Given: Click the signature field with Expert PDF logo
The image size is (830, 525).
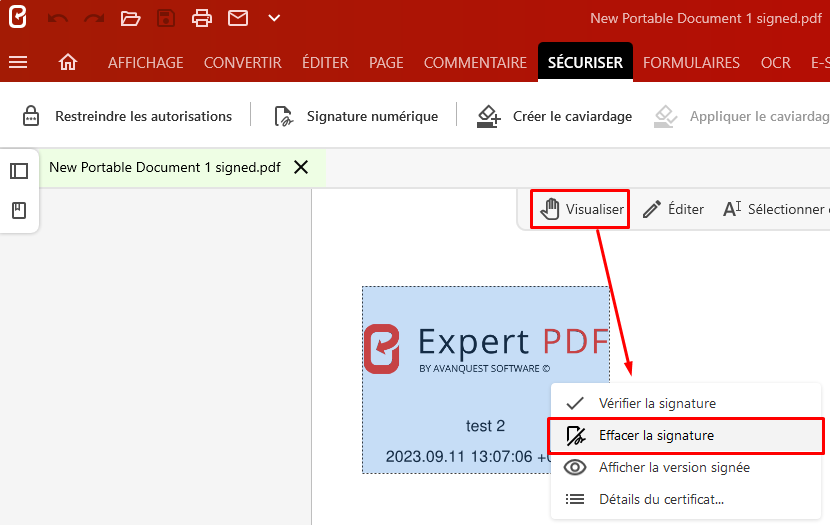Looking at the screenshot, I should (485, 380).
